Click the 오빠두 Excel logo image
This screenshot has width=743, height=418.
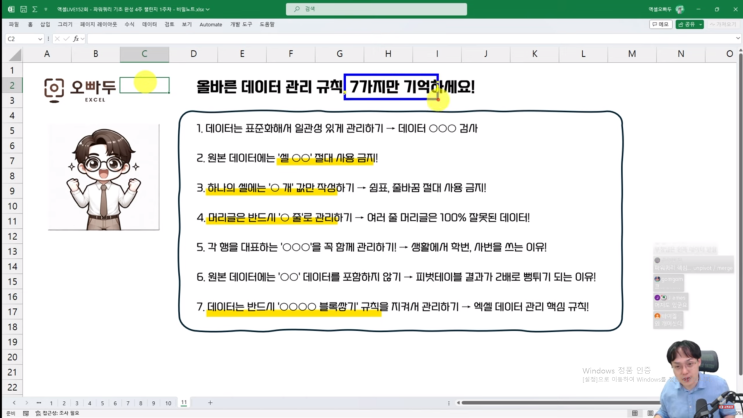pos(80,90)
